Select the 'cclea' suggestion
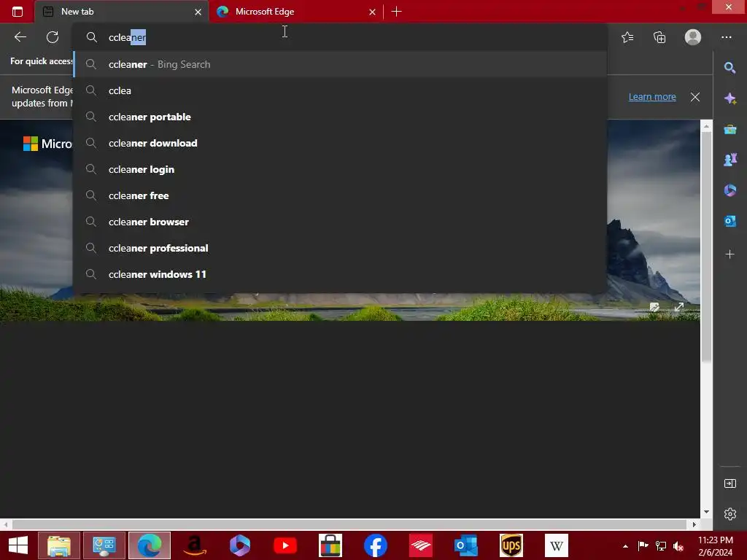 pyautogui.click(x=340, y=90)
